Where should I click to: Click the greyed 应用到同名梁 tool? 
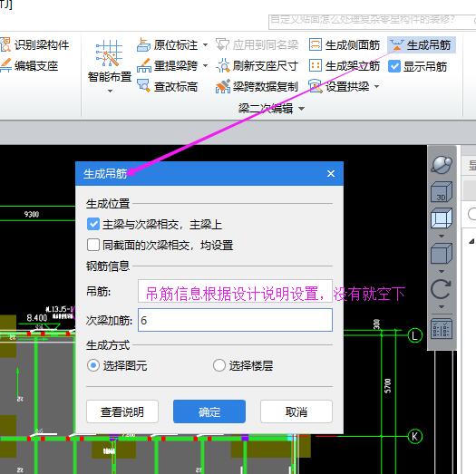click(x=257, y=45)
